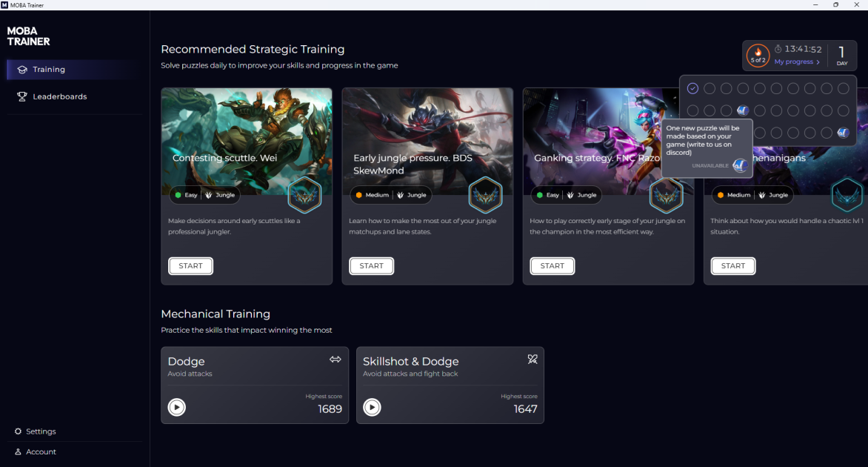Select the last circle in first progress row
Screen dimensions: 868x467
[843, 88]
